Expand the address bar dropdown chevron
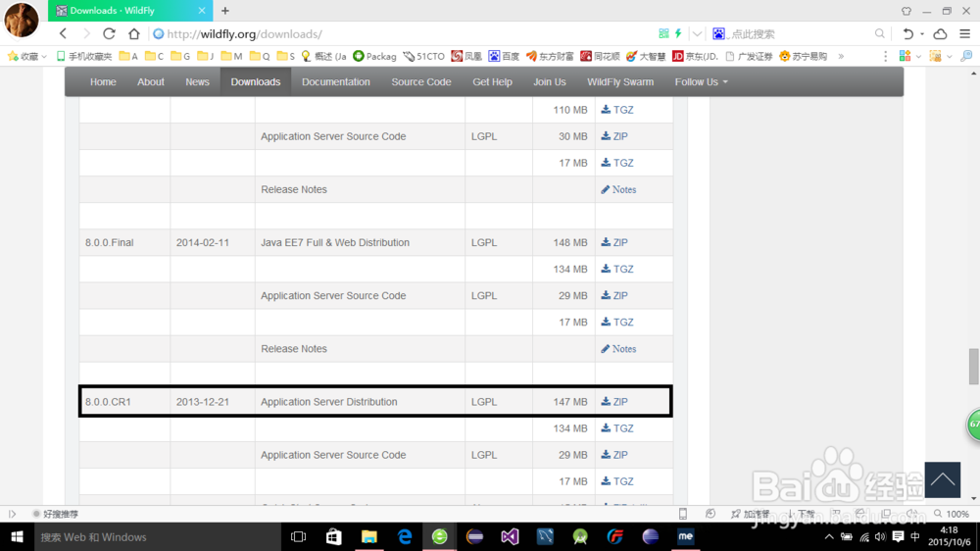Screen dimensions: 980x551 pos(697,33)
